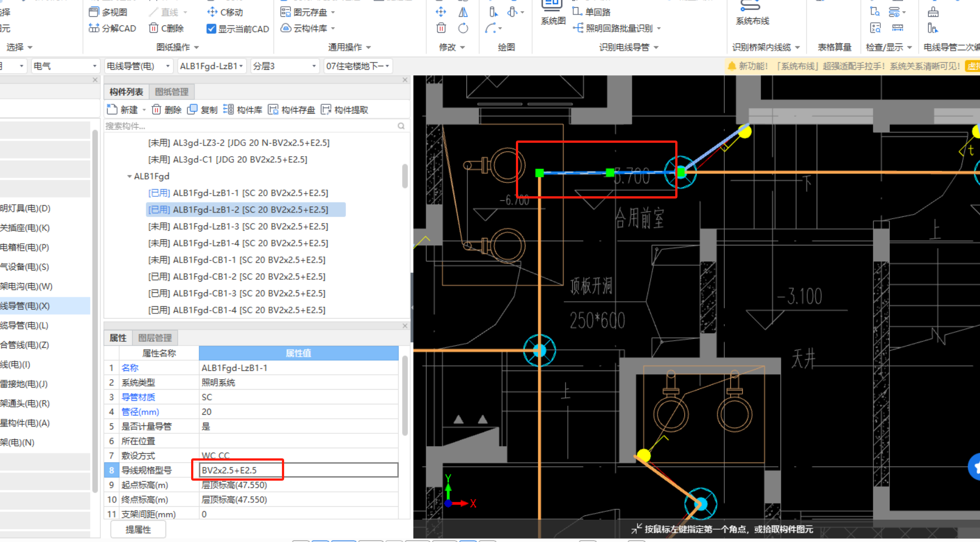Click 删除 in component list toolbar
The image size is (980, 542).
pyautogui.click(x=167, y=110)
